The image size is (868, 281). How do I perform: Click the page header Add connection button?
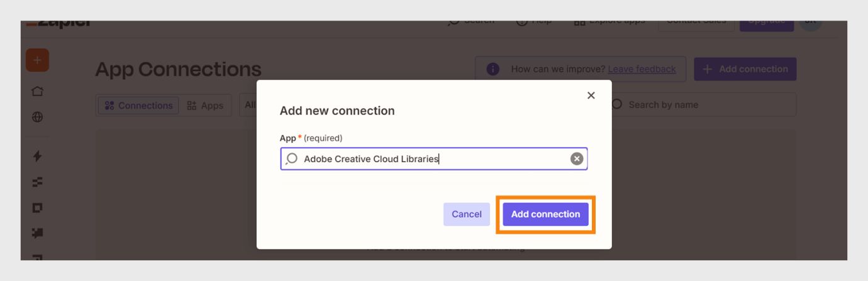[745, 69]
